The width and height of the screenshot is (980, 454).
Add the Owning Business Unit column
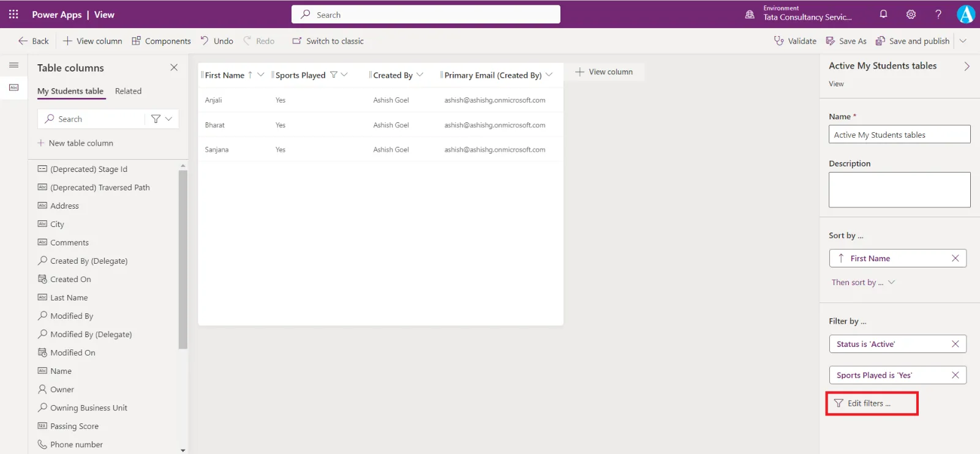pyautogui.click(x=83, y=407)
